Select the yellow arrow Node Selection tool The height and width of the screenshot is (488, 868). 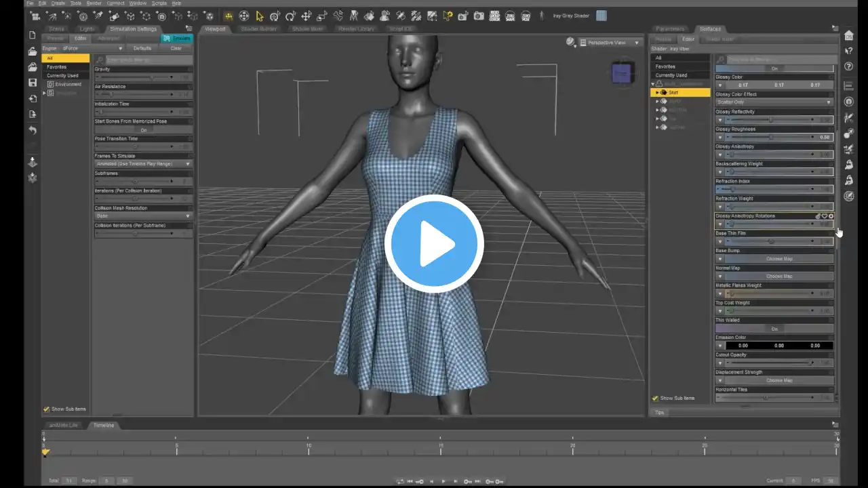pyautogui.click(x=259, y=16)
